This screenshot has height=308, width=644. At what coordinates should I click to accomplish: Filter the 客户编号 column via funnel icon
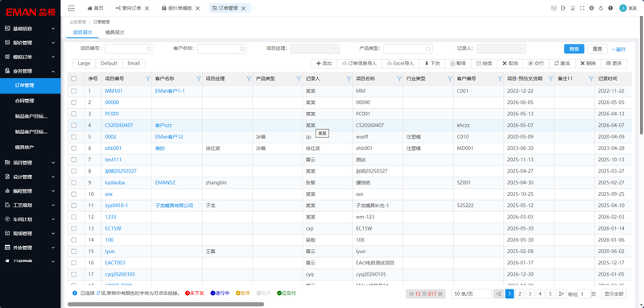pyautogui.click(x=500, y=78)
